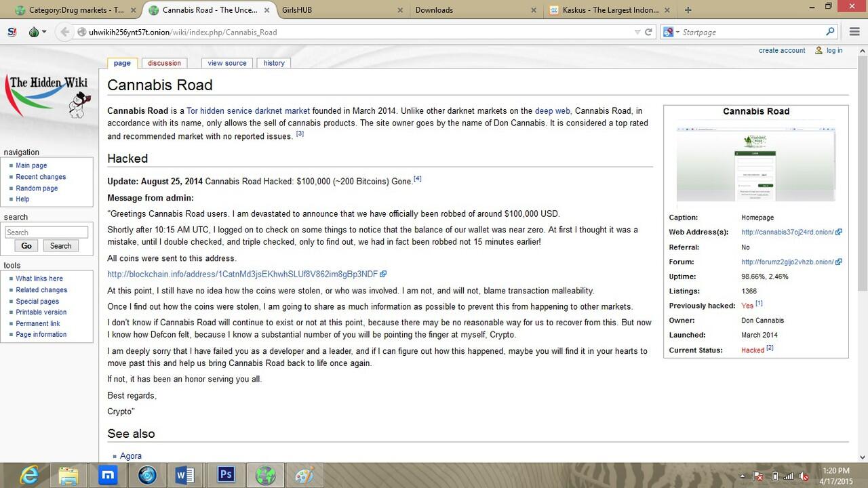
Task: Click the S! toolbar icon
Action: (x=12, y=32)
